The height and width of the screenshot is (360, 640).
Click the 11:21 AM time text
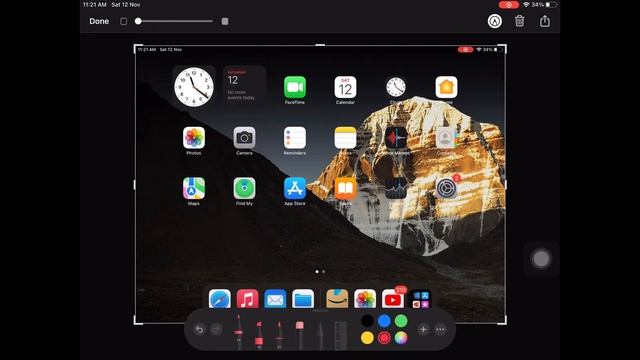click(95, 5)
